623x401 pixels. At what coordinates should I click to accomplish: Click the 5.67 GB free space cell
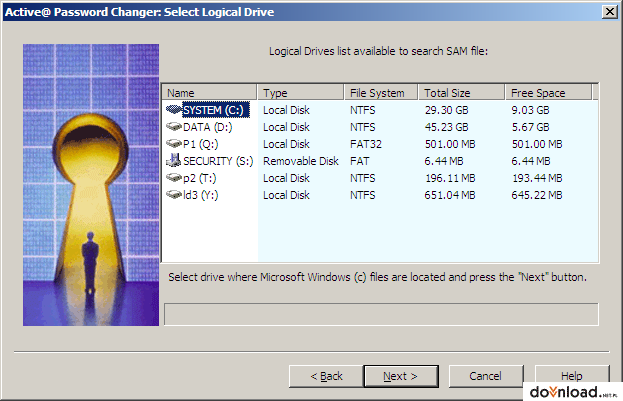click(530, 127)
